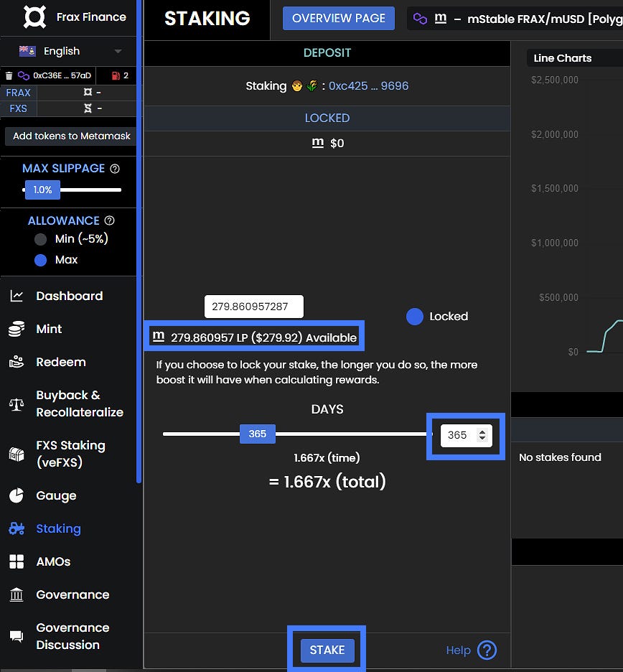Click the farmer emoji next to Staking
623x672 pixels.
297,85
